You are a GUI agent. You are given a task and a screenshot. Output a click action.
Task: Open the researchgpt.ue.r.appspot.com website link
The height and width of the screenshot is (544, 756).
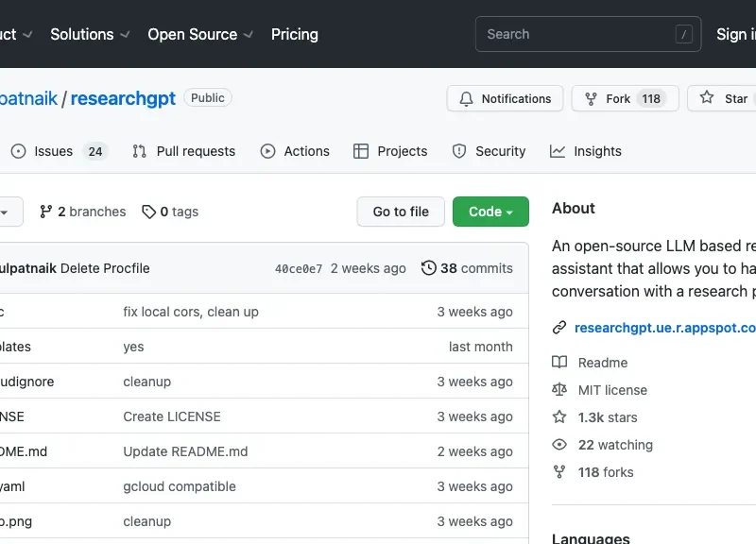(665, 328)
